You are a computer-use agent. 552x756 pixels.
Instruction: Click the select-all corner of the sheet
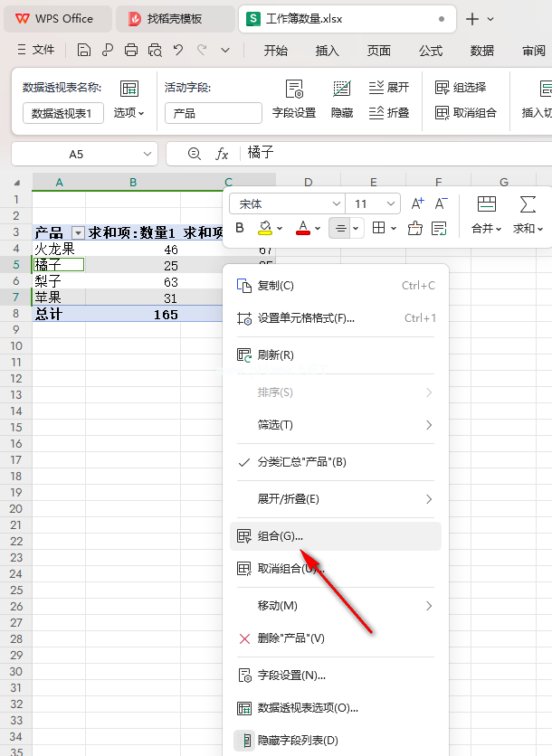pyautogui.click(x=16, y=183)
